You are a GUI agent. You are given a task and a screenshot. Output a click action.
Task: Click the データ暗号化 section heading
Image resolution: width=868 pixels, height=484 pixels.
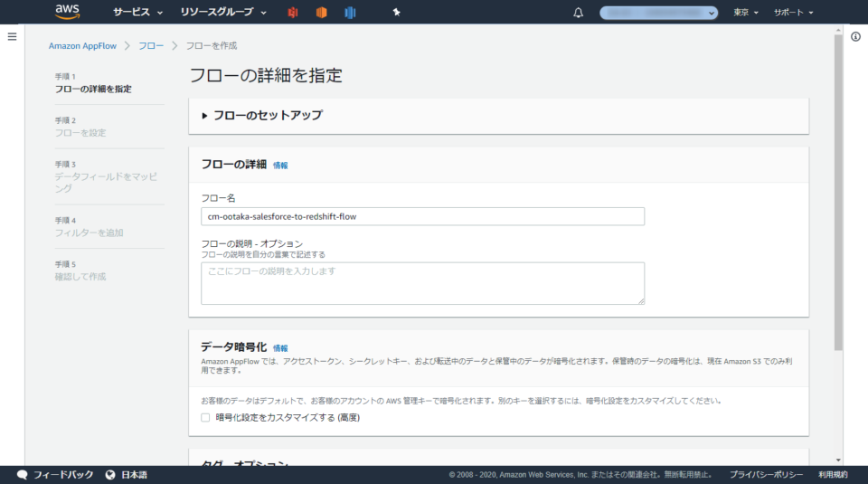point(233,346)
